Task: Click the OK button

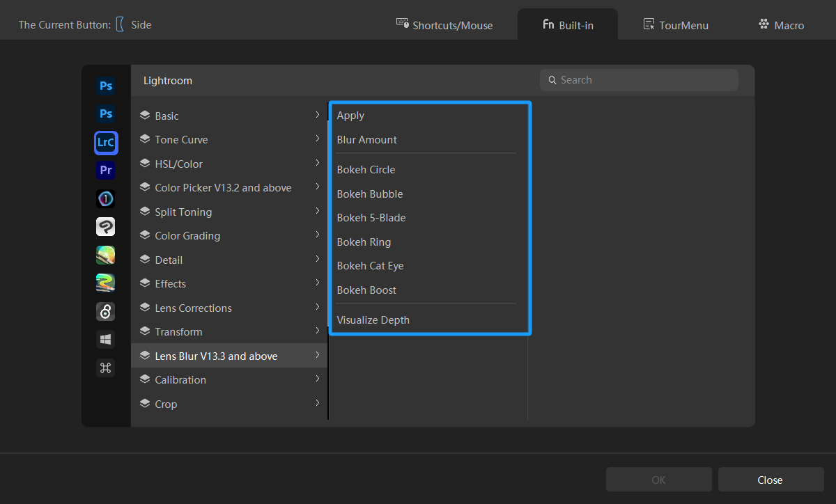Action: pyautogui.click(x=659, y=480)
